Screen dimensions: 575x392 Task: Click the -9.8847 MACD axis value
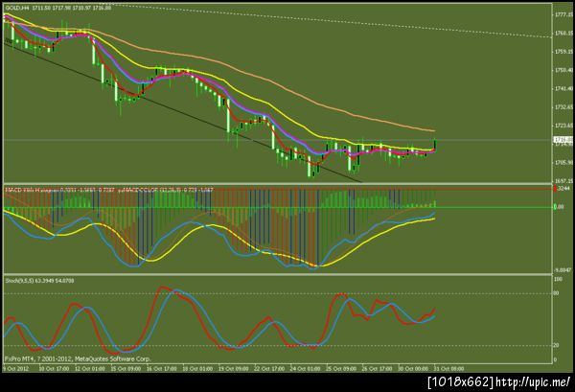tap(563, 270)
